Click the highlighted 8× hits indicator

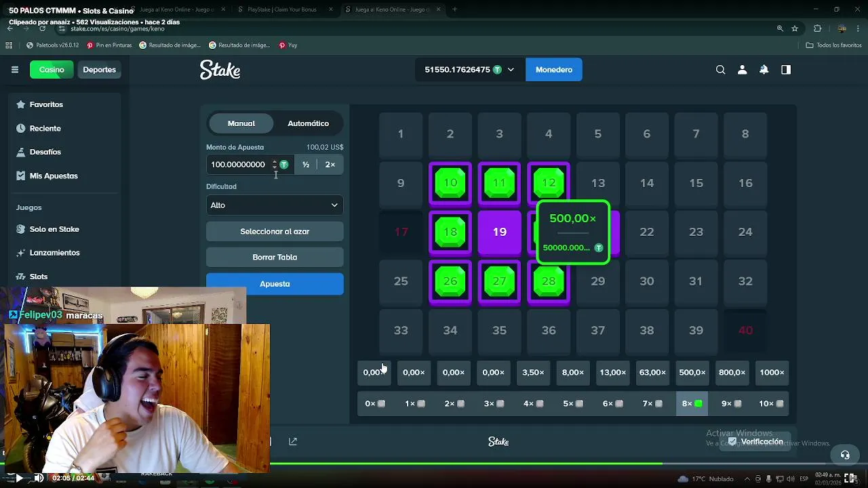[692, 404]
